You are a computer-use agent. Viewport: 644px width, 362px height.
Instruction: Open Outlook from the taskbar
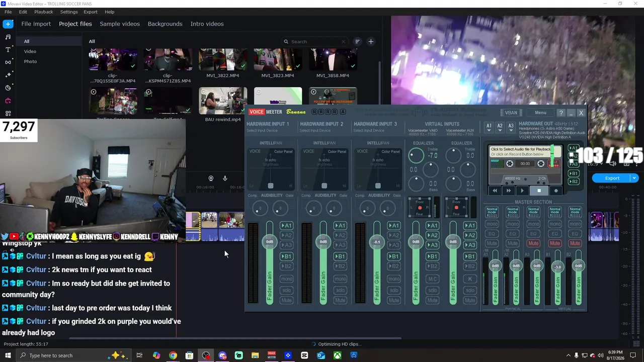point(321,355)
